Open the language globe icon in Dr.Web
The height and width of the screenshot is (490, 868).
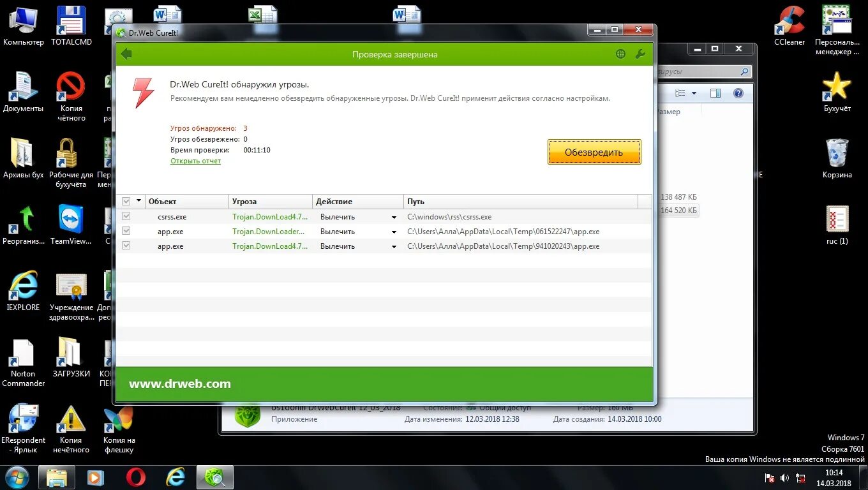tap(620, 54)
